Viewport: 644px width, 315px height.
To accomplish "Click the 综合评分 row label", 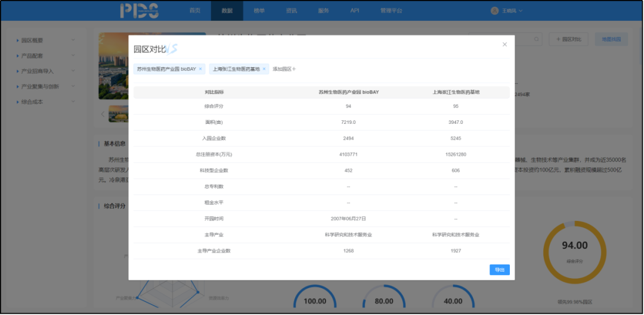I will point(215,106).
